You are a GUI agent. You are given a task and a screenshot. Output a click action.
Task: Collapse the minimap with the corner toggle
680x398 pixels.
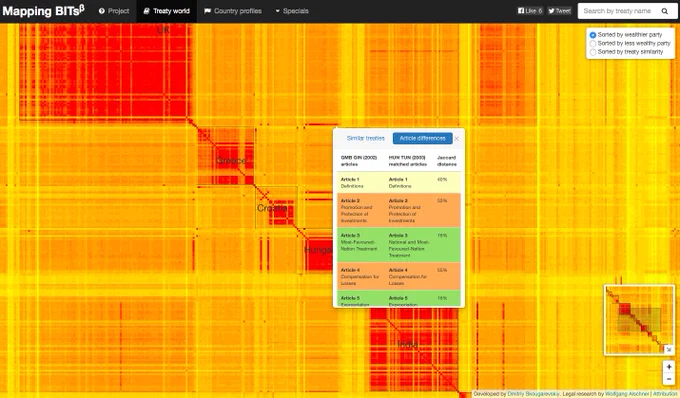point(669,349)
